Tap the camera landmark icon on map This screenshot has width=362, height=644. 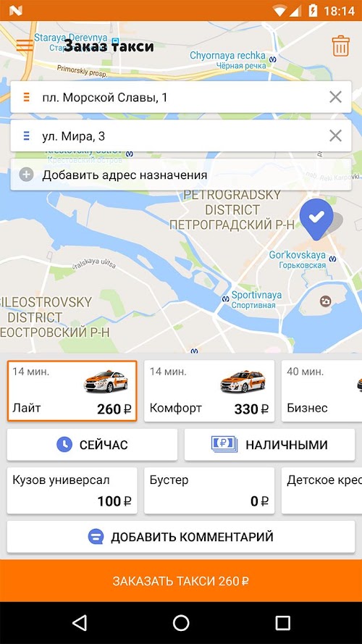click(x=326, y=301)
